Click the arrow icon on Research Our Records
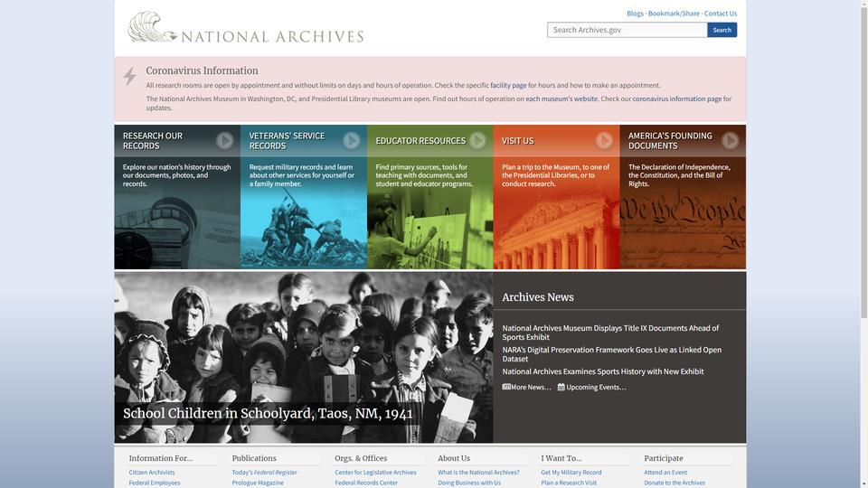 [x=225, y=141]
